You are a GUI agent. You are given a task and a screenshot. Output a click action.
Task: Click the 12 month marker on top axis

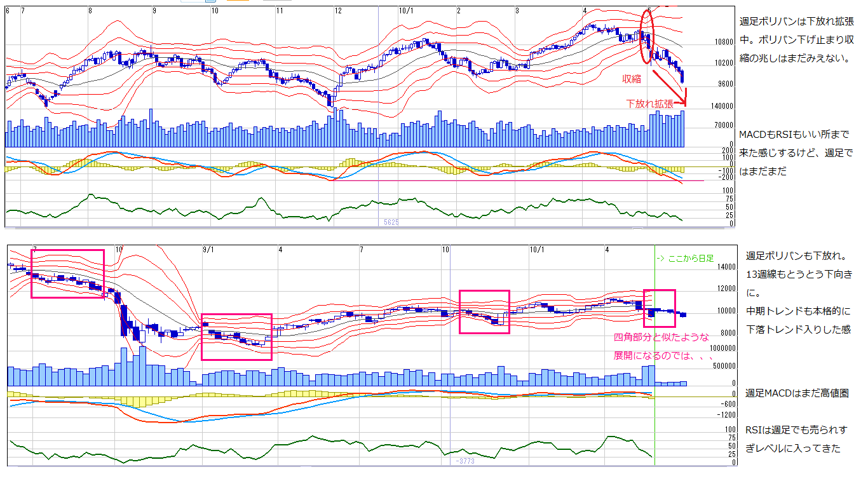[339, 11]
